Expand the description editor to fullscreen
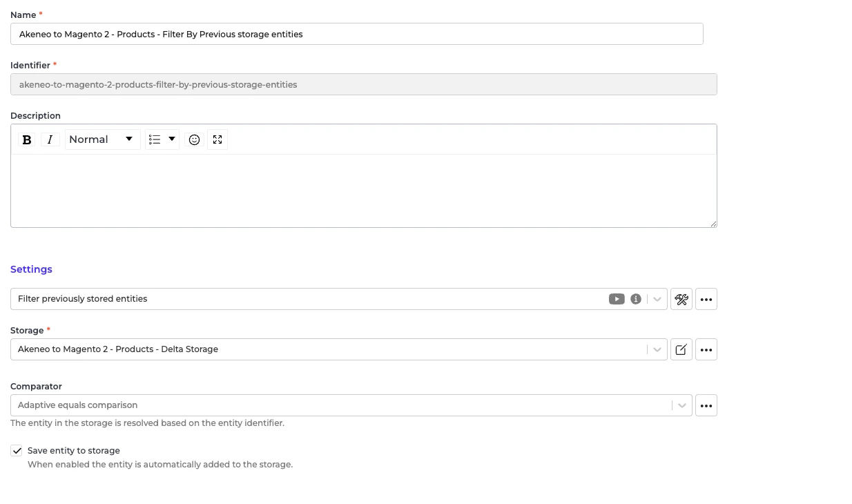 tap(217, 139)
